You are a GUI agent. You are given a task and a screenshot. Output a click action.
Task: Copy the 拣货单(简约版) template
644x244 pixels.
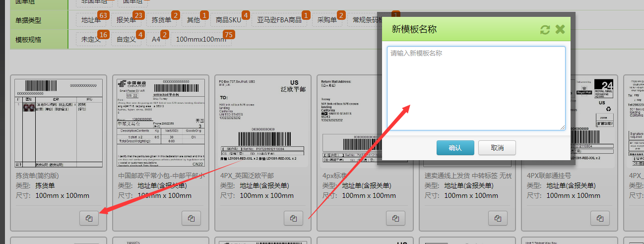coord(89,218)
